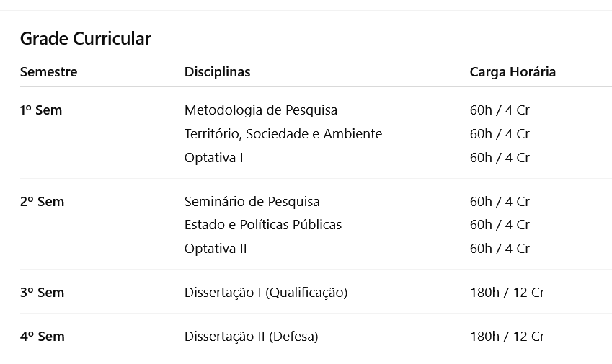
Task: Click Estado e Políticas Públicas discipline
Action: (263, 225)
